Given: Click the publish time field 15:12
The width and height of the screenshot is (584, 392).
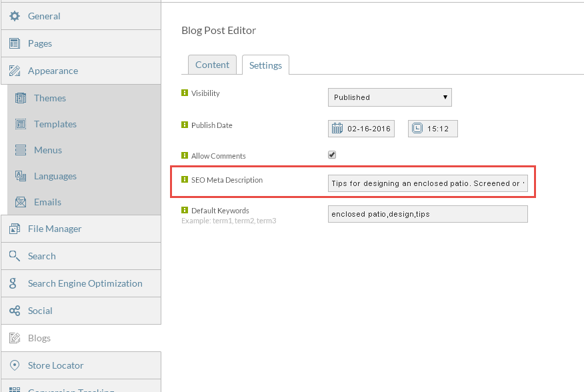Looking at the screenshot, I should coord(433,129).
